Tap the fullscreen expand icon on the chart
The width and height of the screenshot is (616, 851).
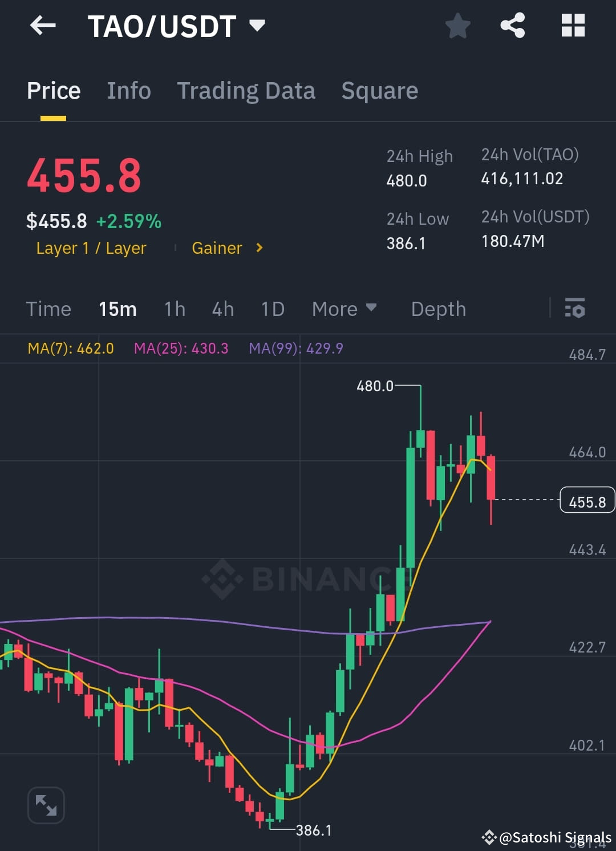(46, 805)
